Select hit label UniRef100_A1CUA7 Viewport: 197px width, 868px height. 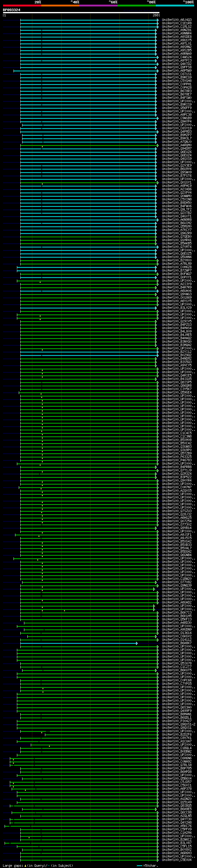[x=177, y=741]
